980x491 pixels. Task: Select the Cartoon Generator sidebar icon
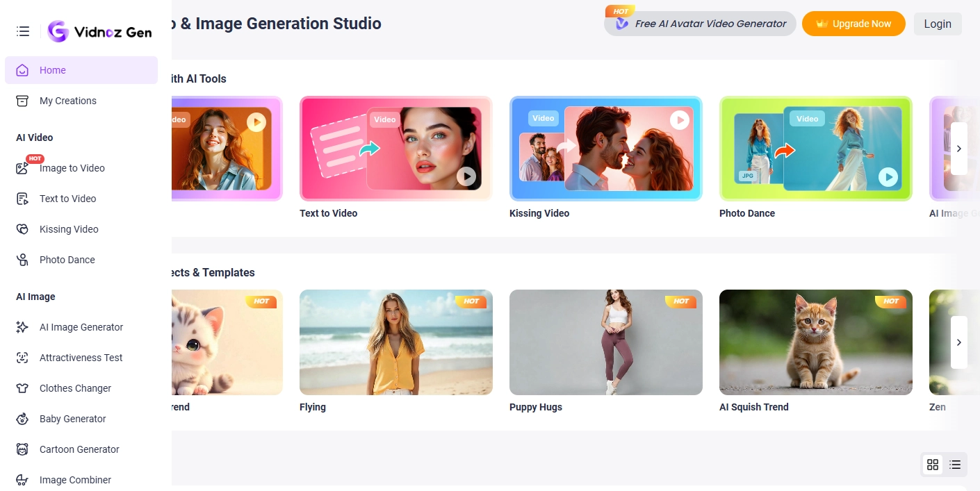[x=22, y=449]
